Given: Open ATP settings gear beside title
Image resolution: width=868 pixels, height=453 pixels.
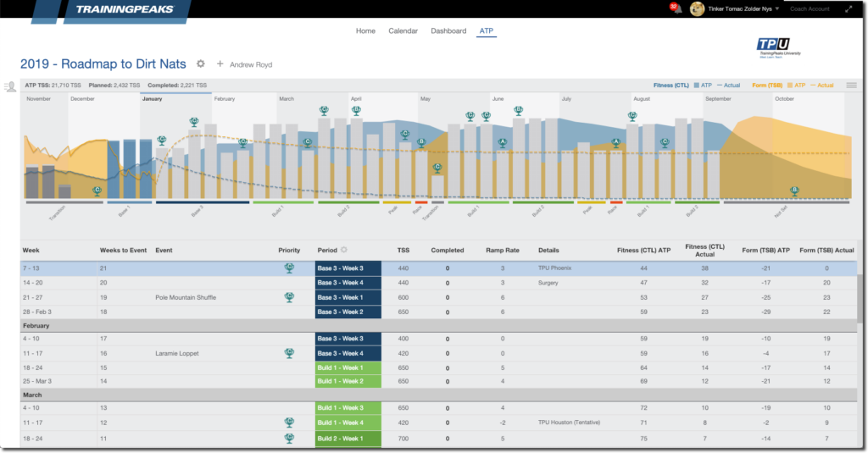Looking at the screenshot, I should tap(200, 64).
